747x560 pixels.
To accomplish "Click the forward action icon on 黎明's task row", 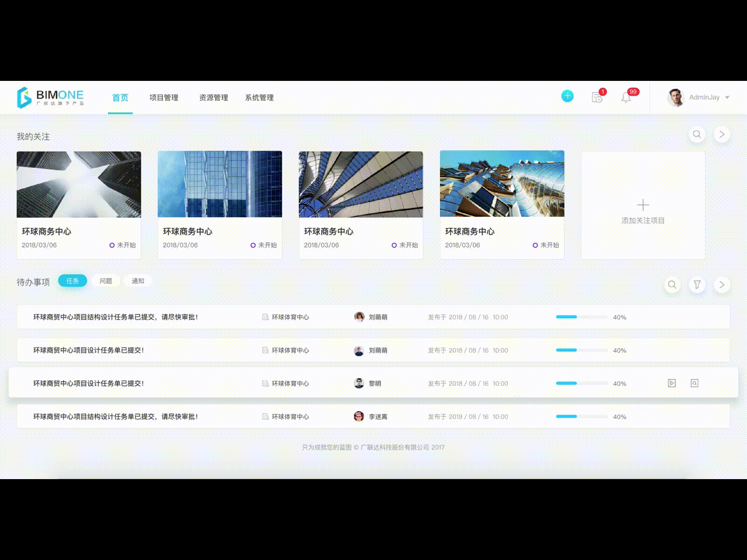I will 671,383.
